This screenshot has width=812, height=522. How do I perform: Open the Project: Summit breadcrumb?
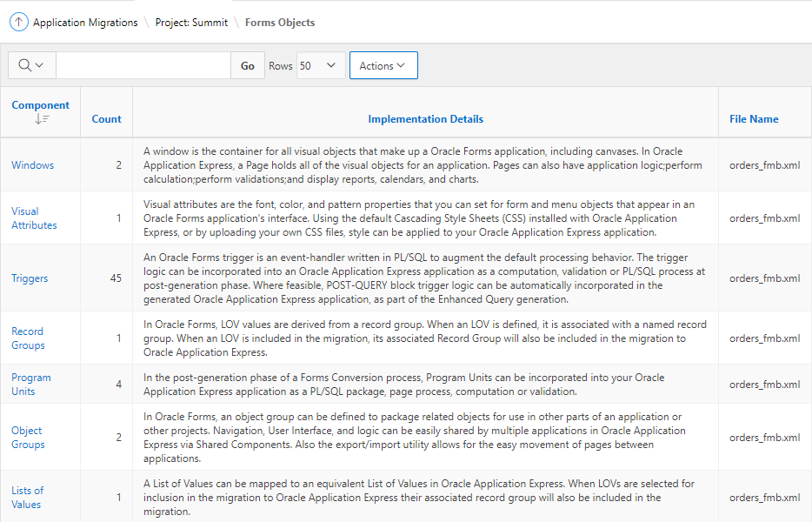coord(191,23)
